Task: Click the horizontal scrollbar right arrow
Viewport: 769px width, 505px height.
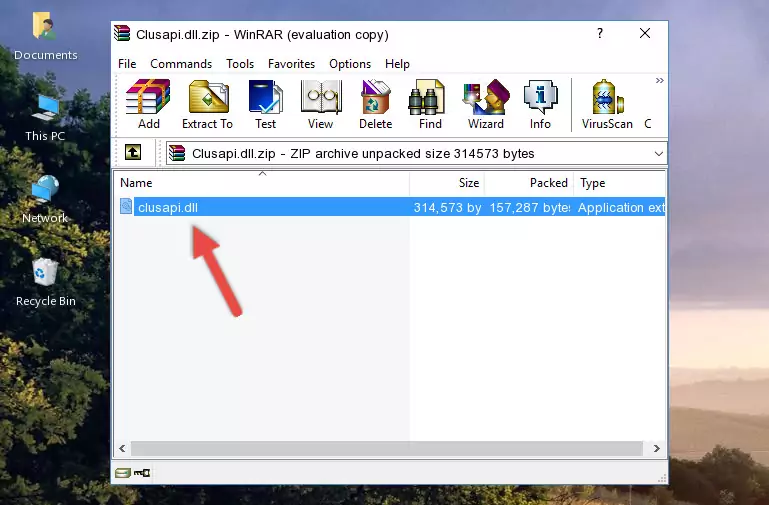Action: coord(657,448)
